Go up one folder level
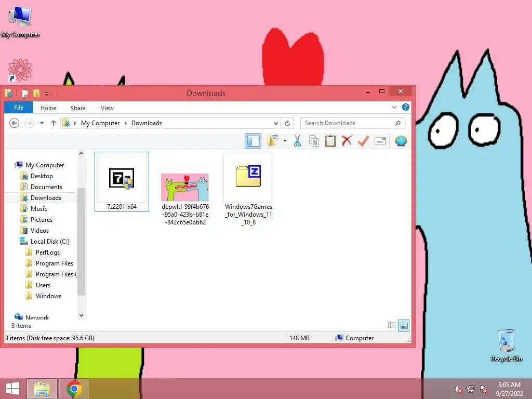The height and width of the screenshot is (399, 532). tap(54, 123)
